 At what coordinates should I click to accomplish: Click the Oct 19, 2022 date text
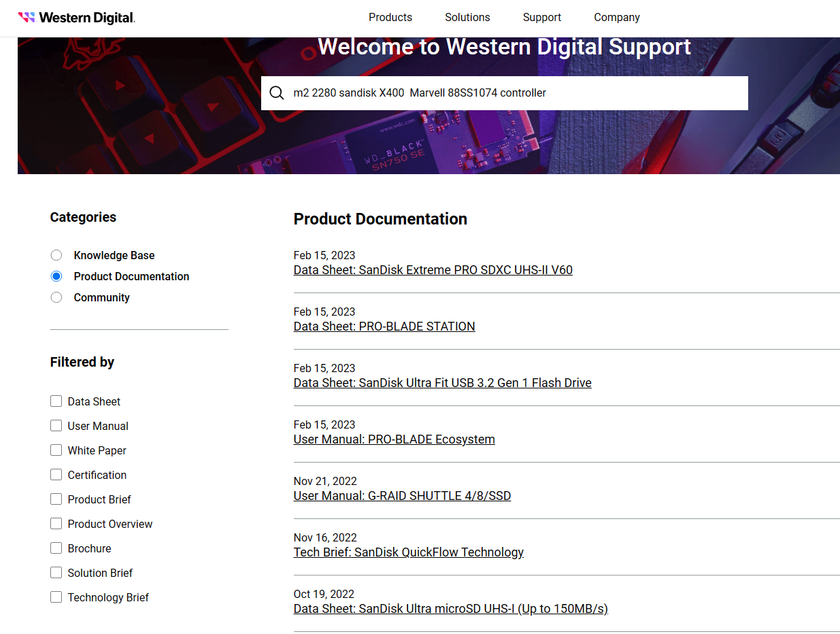[324, 594]
